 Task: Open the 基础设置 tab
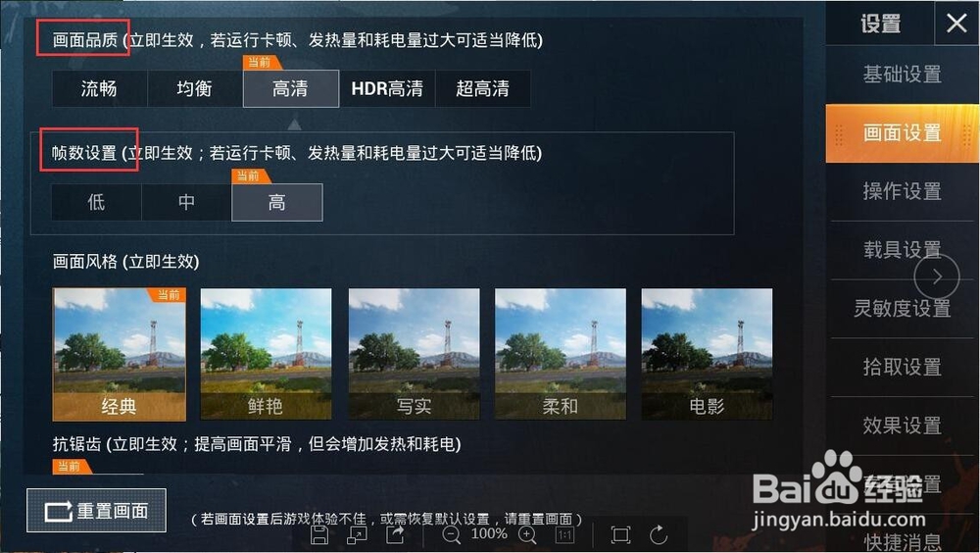point(902,75)
